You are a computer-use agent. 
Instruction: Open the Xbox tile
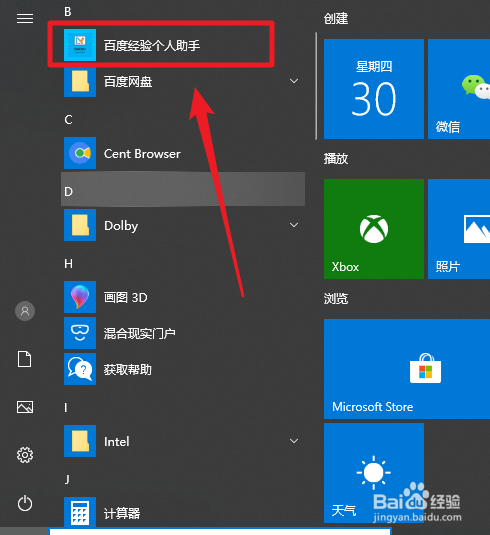pos(374,229)
